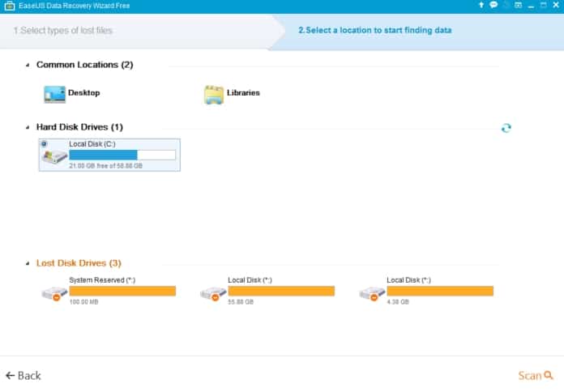Select the Desktop location icon
Viewport: 564px width, 392px height.
(54, 94)
